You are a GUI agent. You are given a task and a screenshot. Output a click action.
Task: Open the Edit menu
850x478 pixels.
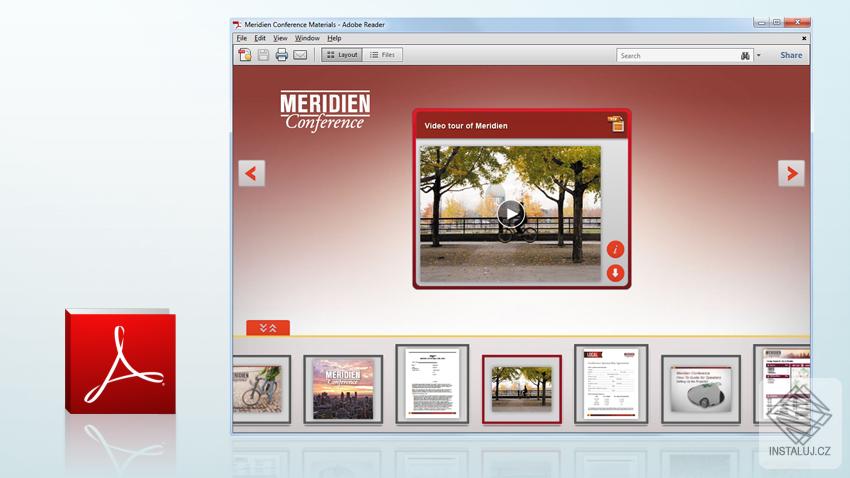click(x=260, y=38)
